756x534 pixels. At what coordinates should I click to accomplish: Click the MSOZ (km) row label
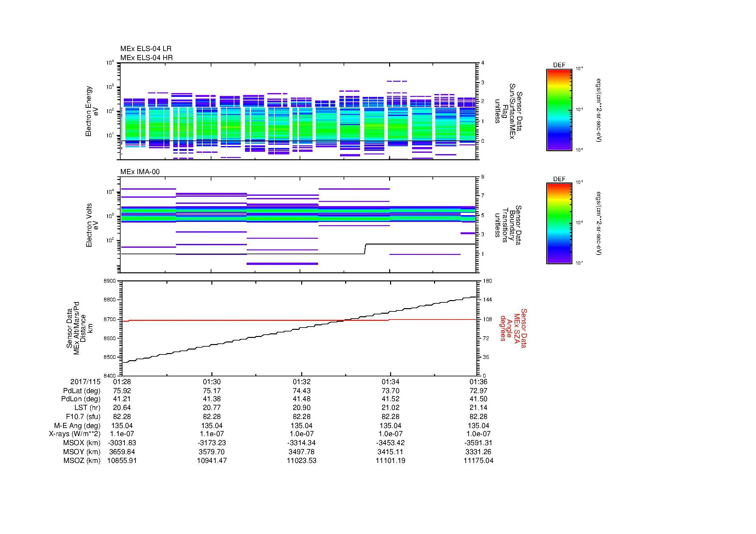[x=82, y=461]
